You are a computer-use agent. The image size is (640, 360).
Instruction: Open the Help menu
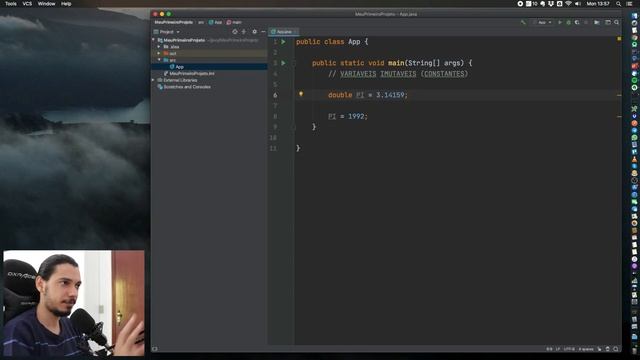(66, 4)
